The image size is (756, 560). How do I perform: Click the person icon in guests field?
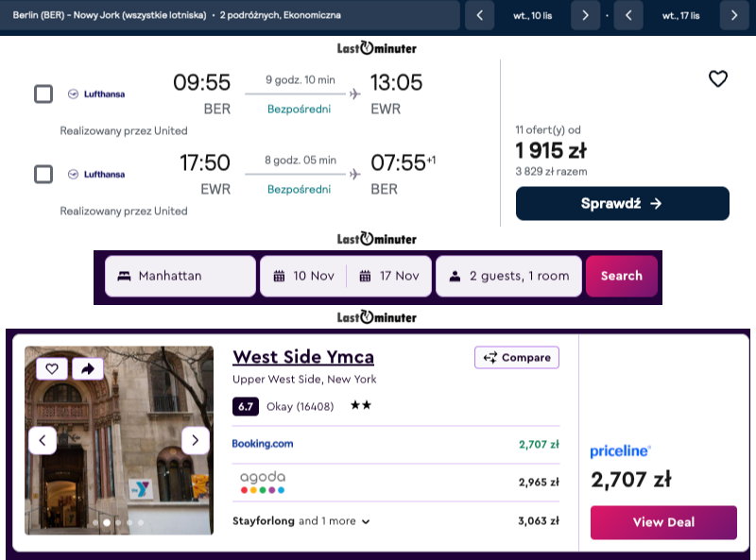click(455, 276)
